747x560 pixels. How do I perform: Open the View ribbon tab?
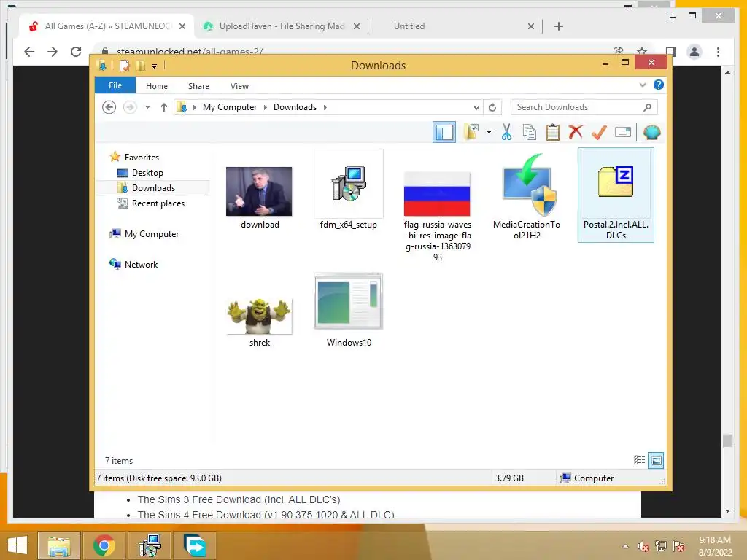pos(239,86)
